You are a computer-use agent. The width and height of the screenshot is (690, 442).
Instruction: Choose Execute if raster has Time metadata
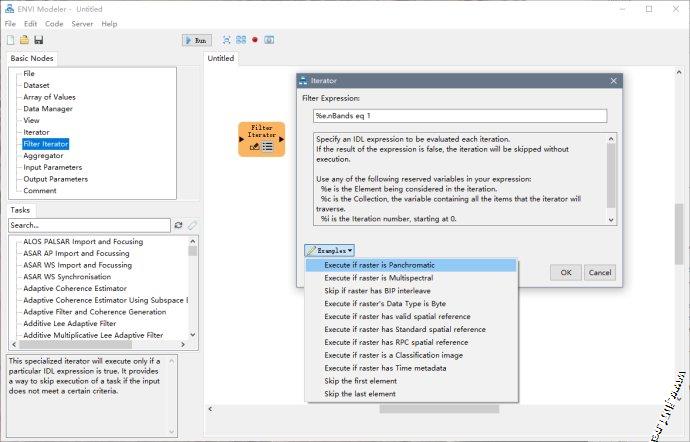[x=411, y=368]
